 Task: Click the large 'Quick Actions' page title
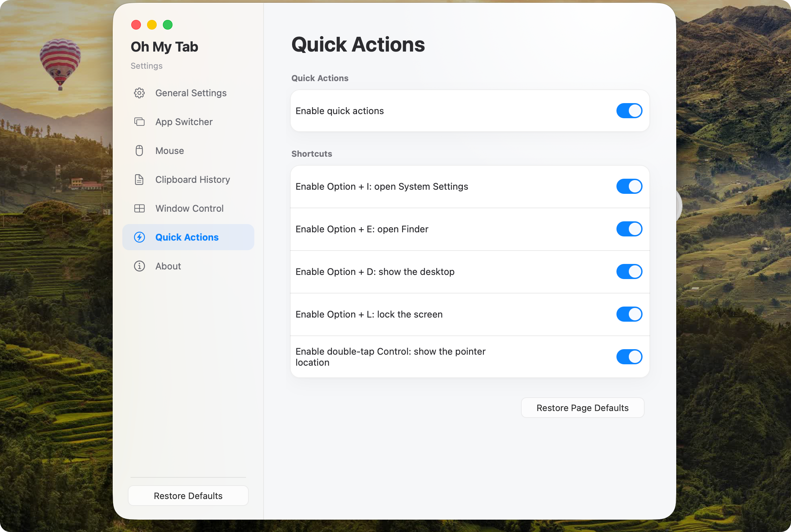coord(358,45)
